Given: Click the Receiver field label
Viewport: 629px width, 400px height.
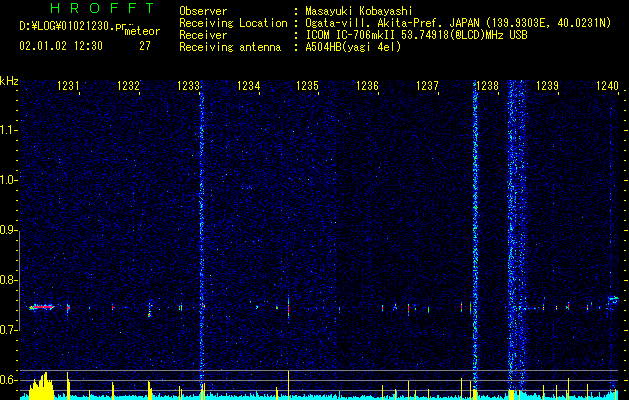Looking at the screenshot, I should pyautogui.click(x=203, y=35).
